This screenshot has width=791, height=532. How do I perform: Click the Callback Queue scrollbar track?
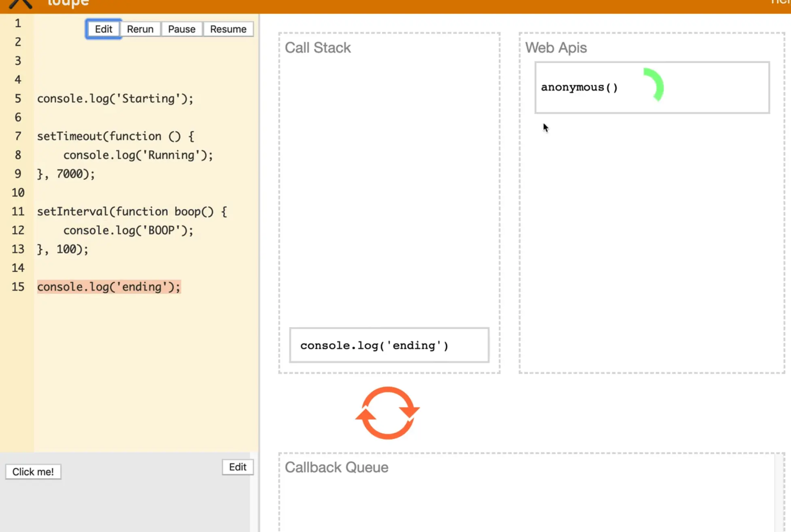pos(779,494)
